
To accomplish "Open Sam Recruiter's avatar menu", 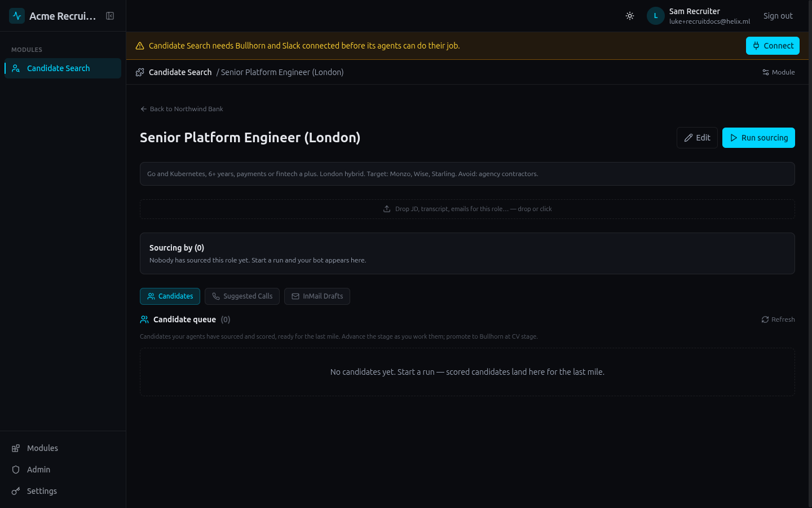I will (x=656, y=16).
